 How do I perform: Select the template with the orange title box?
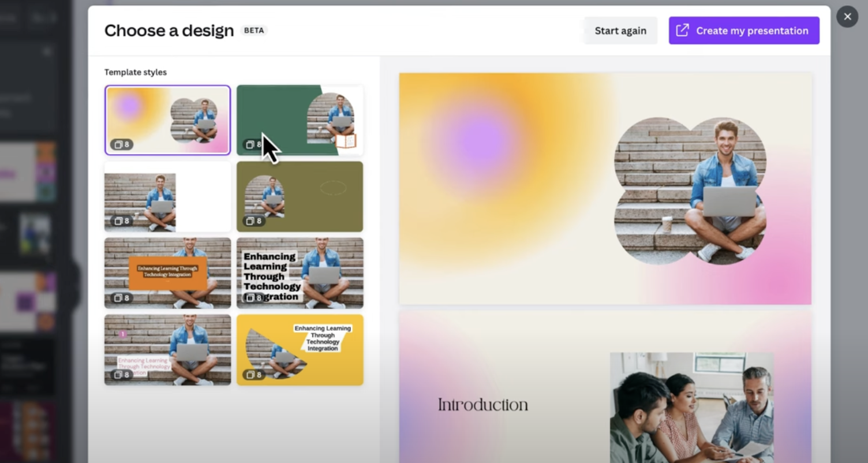pos(167,273)
